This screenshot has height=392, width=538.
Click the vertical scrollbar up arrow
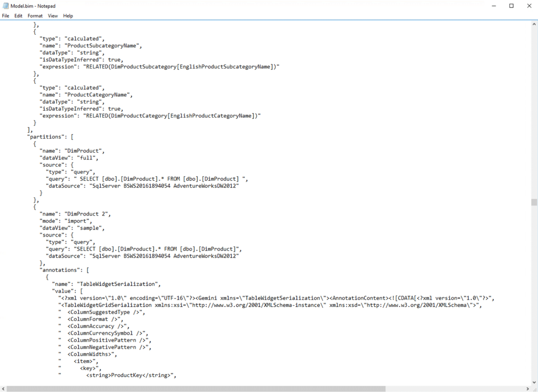click(534, 24)
